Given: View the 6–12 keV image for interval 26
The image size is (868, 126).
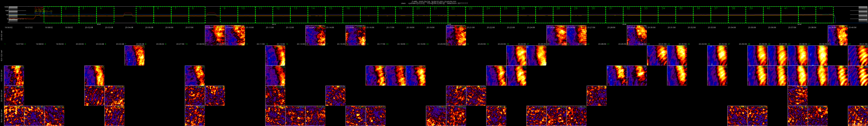Looking at the screenshot, I should click(517, 56).
